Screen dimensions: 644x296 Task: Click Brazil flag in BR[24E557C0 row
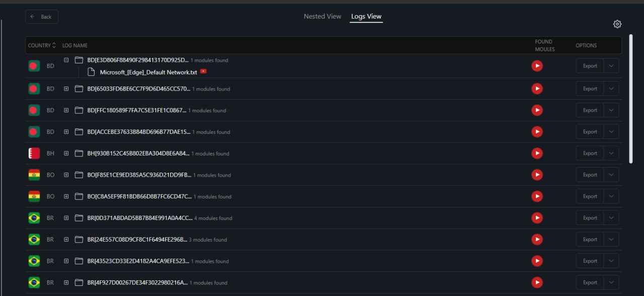coord(34,240)
